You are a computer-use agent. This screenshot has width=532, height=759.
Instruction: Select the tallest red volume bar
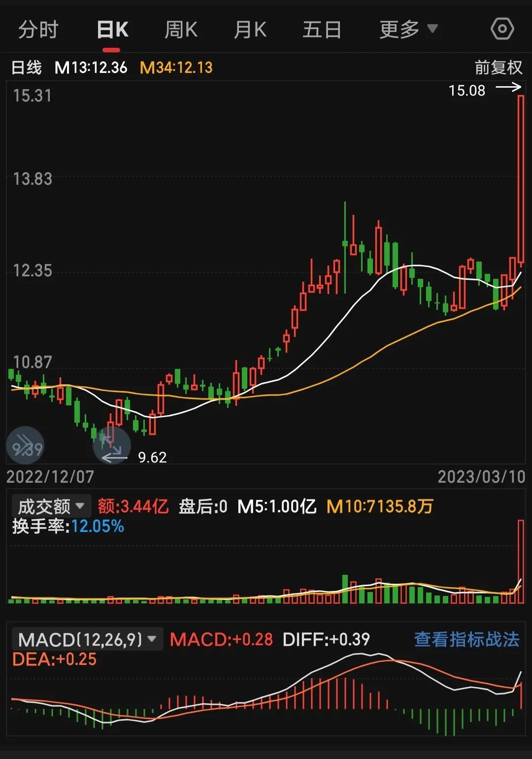(521, 561)
